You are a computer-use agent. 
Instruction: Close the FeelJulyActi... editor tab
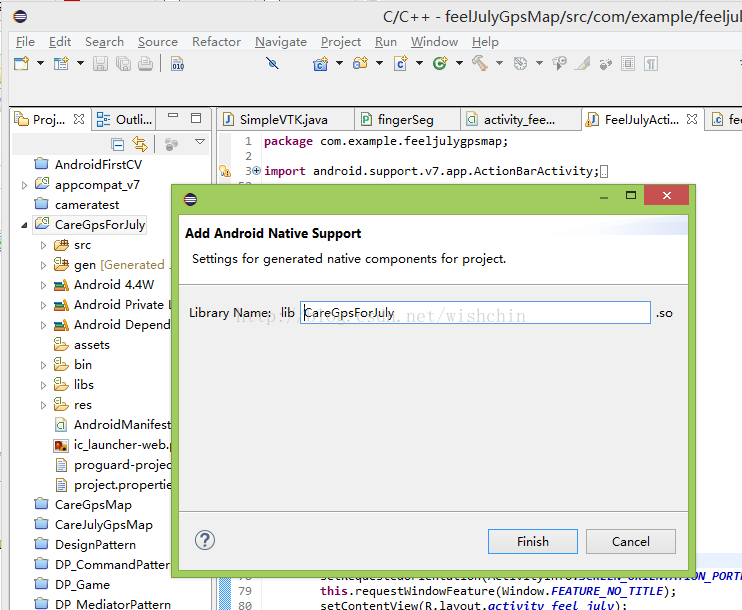pos(692,119)
